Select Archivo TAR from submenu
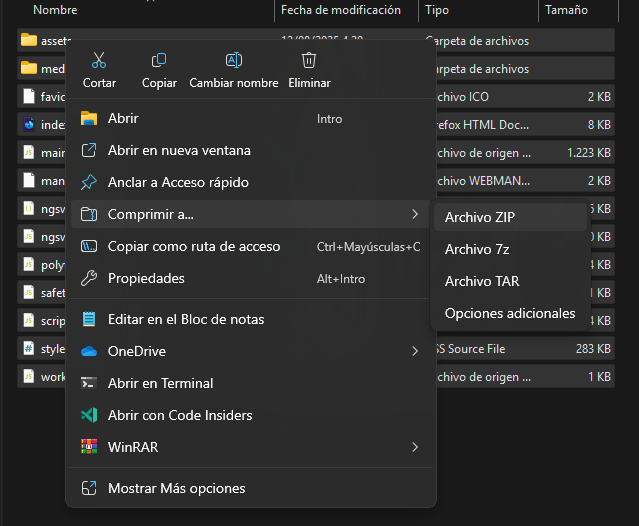Screen dimensions: 639x526 pyautogui.click(x=482, y=281)
